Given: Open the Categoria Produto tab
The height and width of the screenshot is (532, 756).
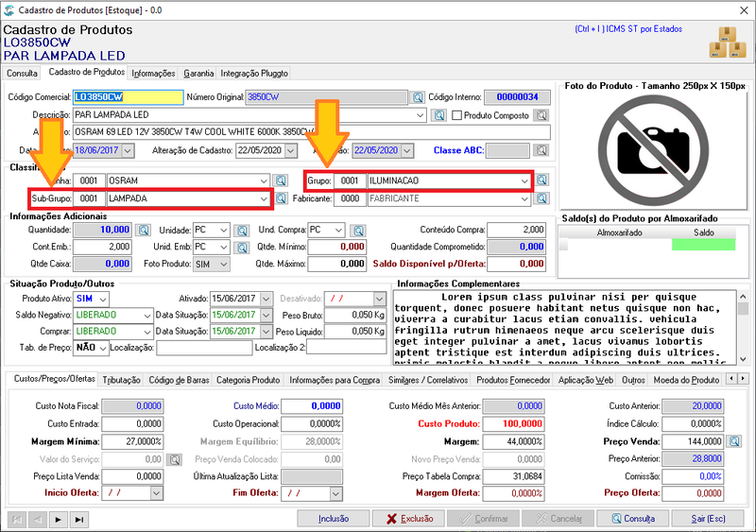Looking at the screenshot, I should (x=249, y=380).
